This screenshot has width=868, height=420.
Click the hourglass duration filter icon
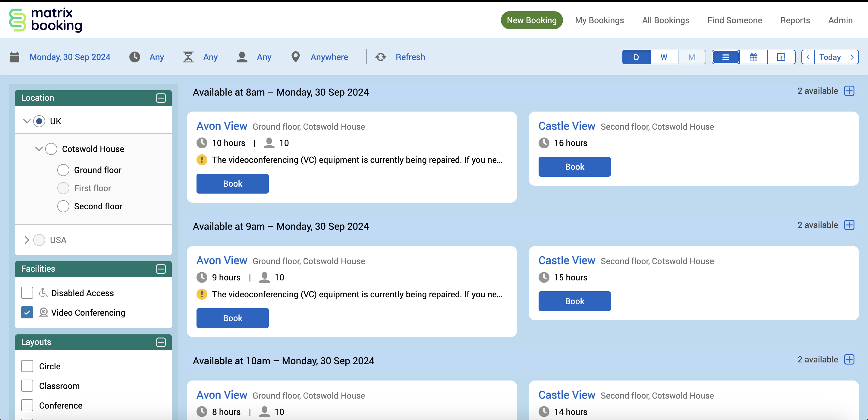pyautogui.click(x=188, y=57)
